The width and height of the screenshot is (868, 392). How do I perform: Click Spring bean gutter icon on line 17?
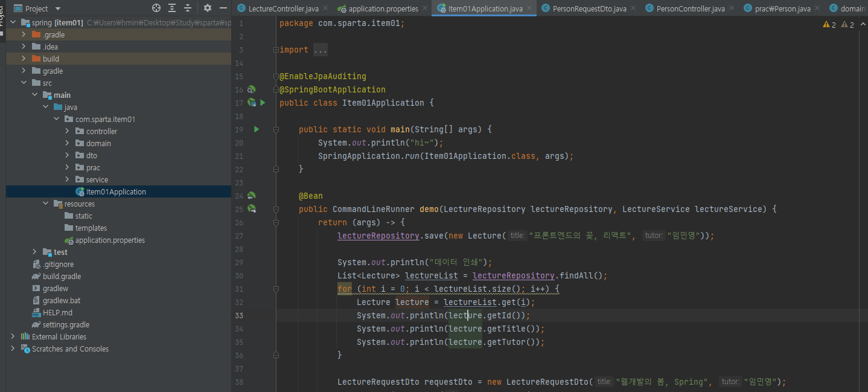(x=252, y=103)
